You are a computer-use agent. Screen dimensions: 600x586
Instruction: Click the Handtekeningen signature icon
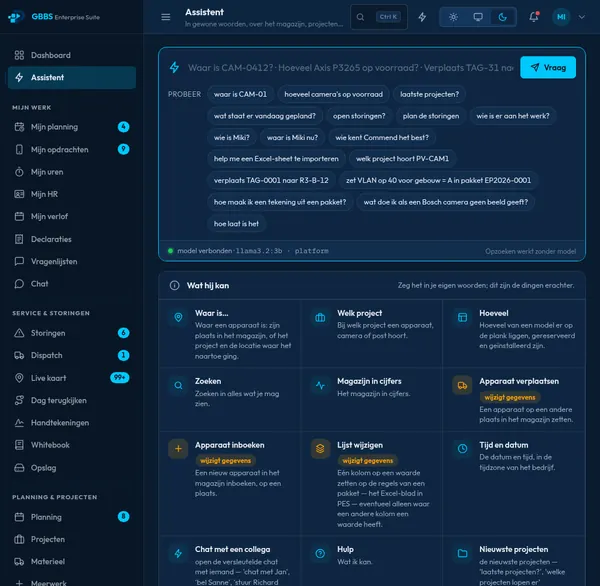(19, 423)
